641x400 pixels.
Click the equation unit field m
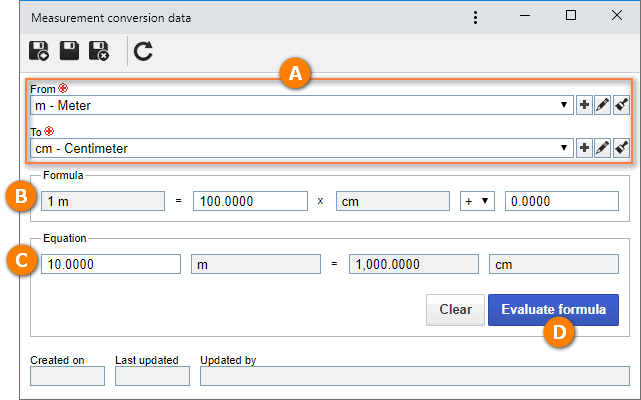coord(256,264)
